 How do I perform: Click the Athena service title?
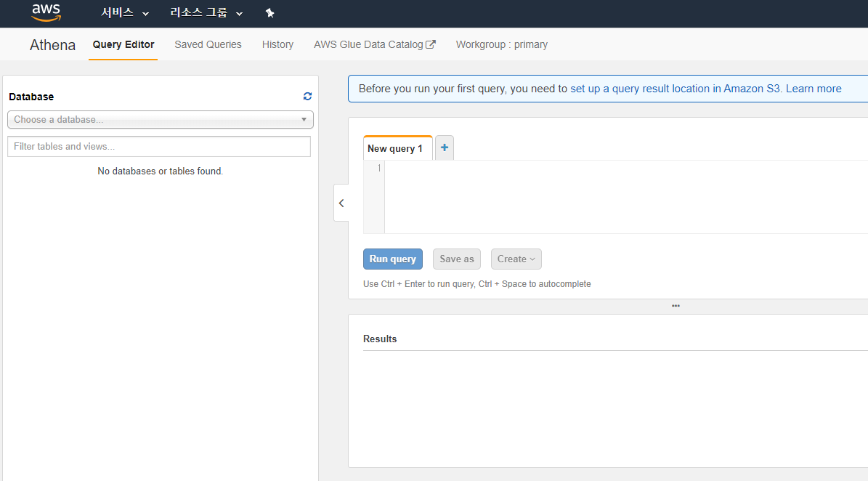tap(52, 45)
